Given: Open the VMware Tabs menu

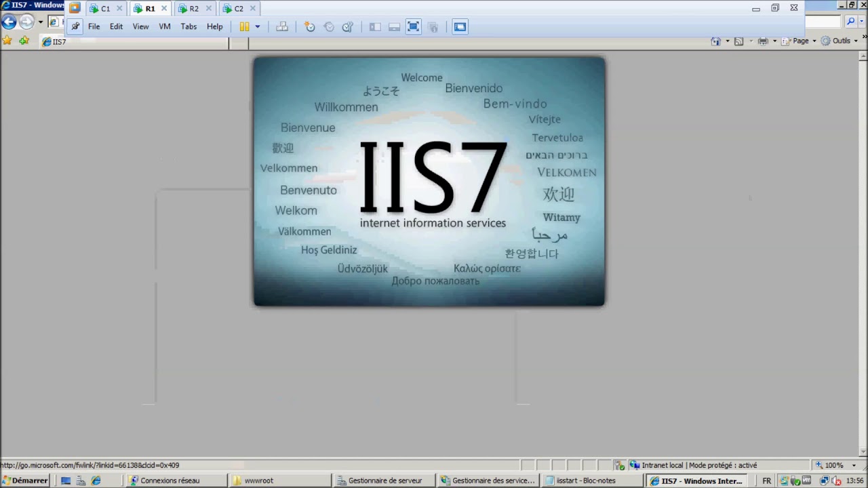Looking at the screenshot, I should click(189, 26).
